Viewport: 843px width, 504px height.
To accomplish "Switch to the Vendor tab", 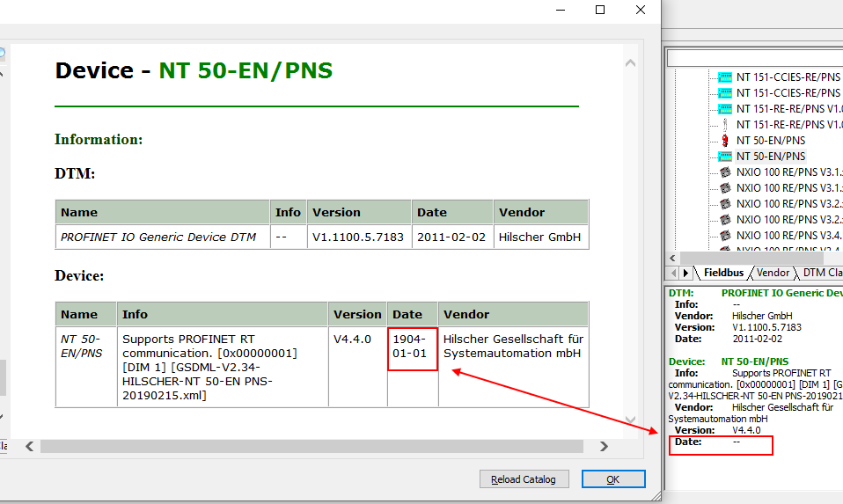I will (773, 273).
